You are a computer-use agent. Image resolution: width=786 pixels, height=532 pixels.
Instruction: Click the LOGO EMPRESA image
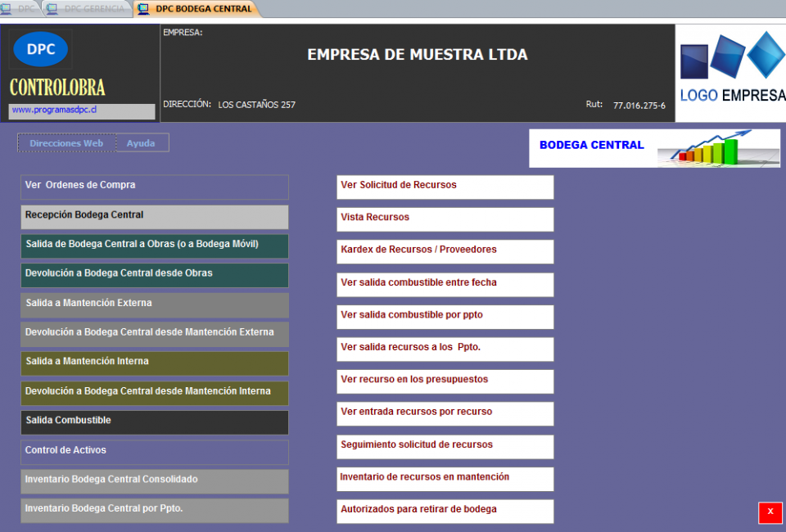[731, 73]
